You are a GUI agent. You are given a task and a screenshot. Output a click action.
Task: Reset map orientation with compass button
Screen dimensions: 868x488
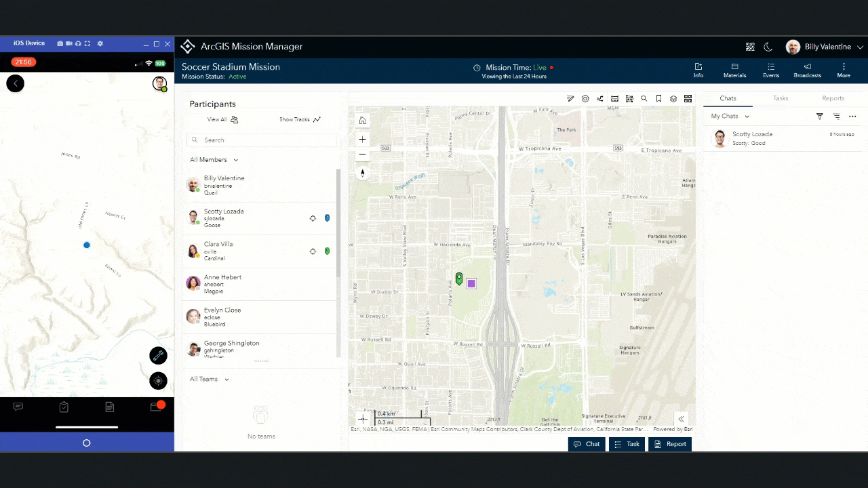coord(363,174)
